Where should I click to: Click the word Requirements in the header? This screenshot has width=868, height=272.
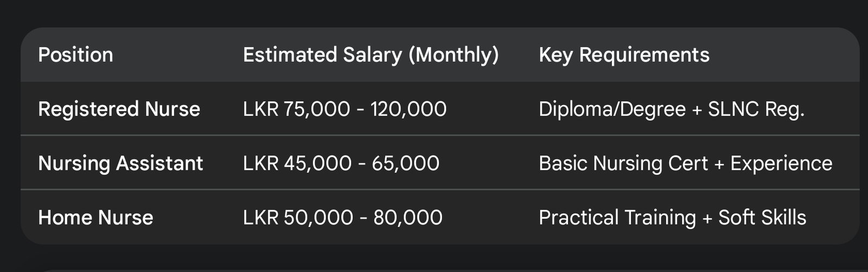[x=644, y=55]
